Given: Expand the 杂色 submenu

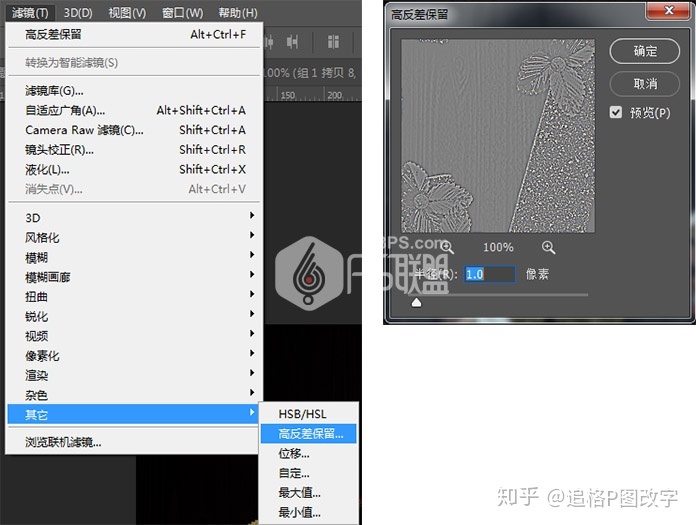Looking at the screenshot, I should pyautogui.click(x=134, y=395).
